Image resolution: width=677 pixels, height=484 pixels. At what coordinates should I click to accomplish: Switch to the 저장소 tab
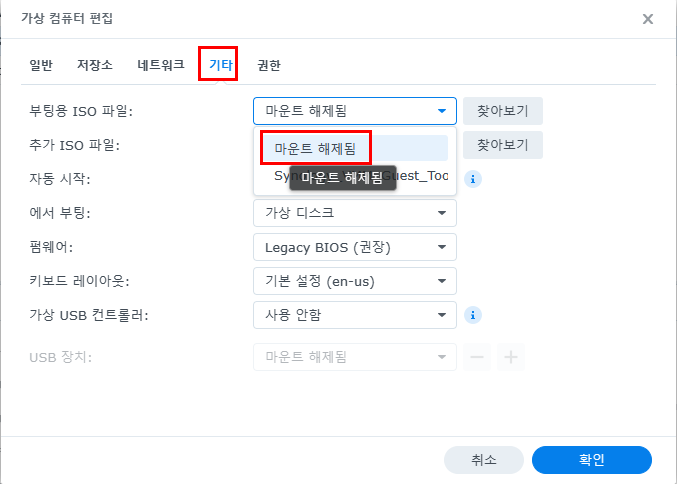pos(95,65)
